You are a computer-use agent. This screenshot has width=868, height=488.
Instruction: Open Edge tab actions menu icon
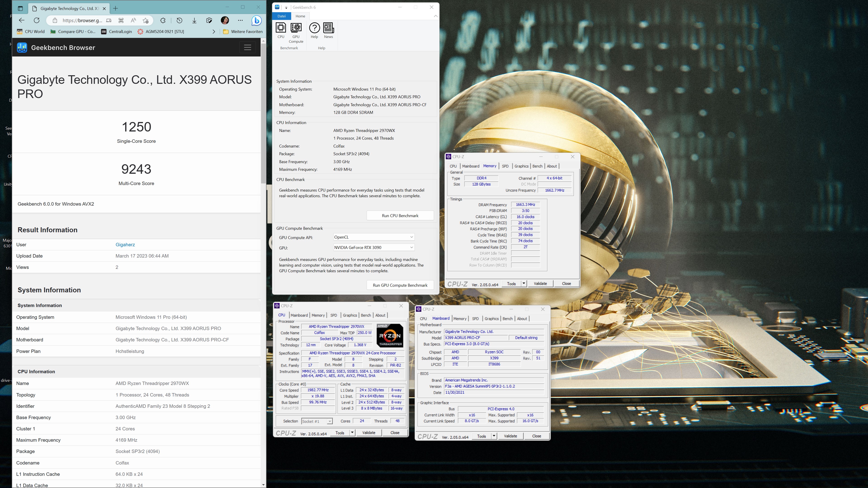20,8
